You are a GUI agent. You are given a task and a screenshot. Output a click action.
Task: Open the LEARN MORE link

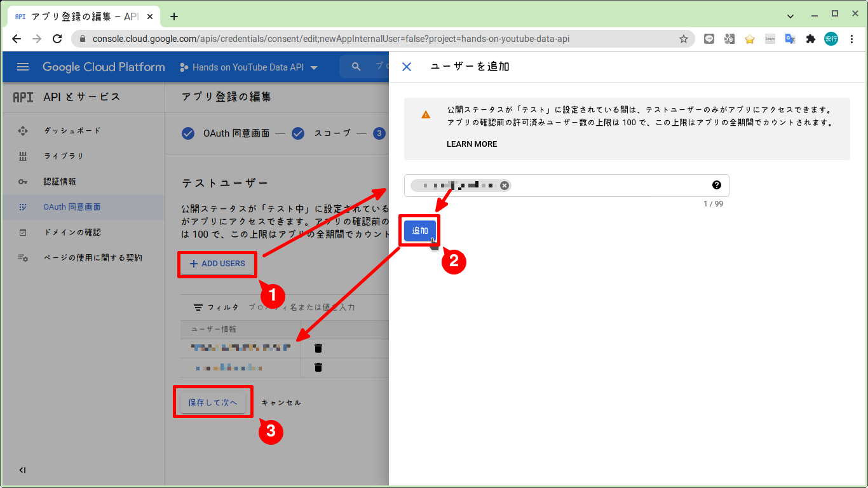click(x=471, y=144)
